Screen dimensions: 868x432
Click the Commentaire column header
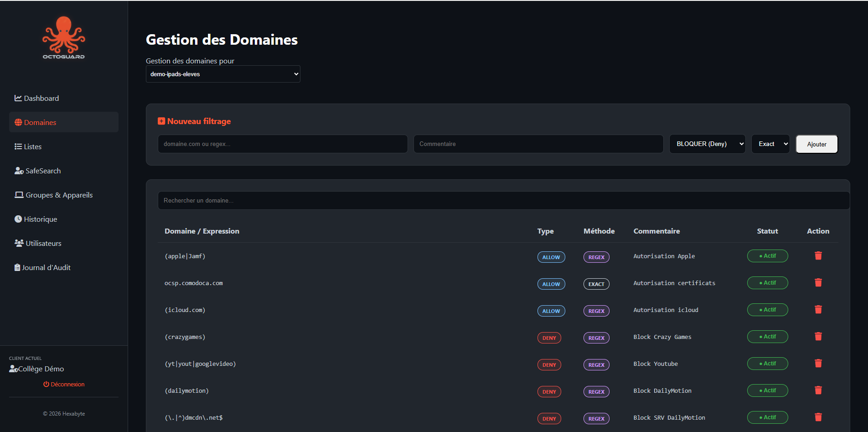click(656, 231)
